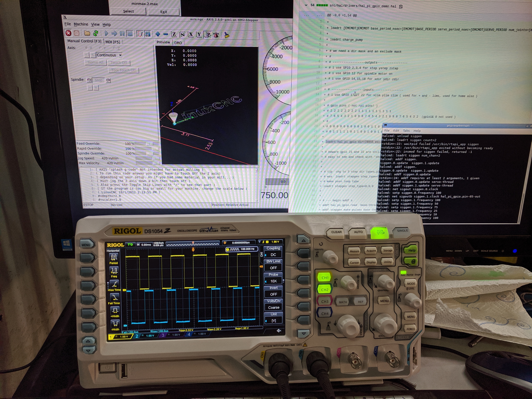Open the terminal window's Tabs menu
The image size is (532, 399).
(406, 131)
